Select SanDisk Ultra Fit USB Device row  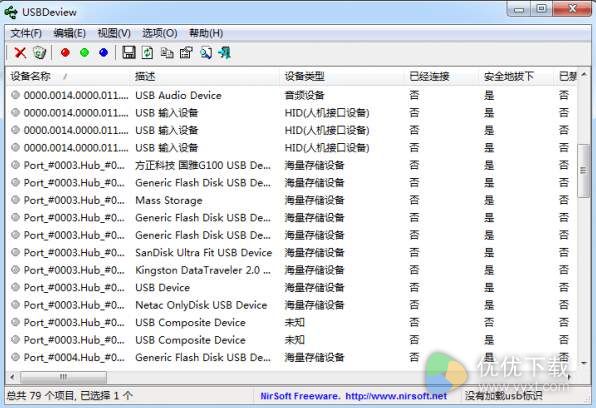(291, 252)
